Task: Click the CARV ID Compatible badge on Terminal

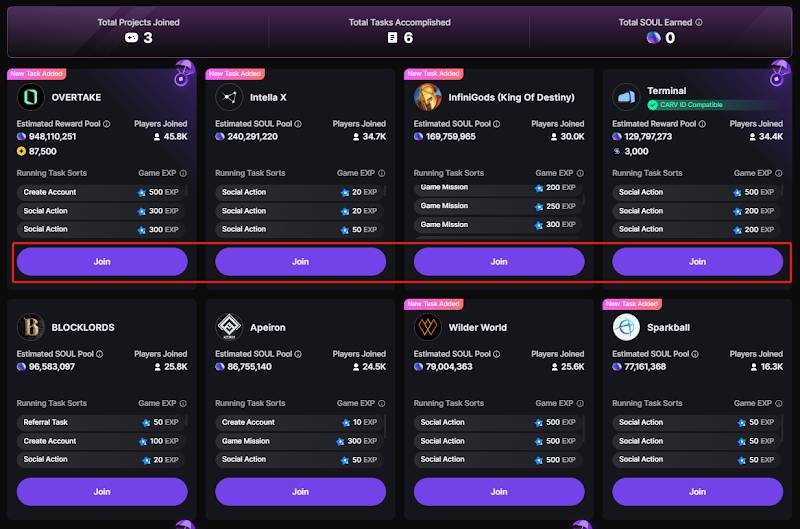Action: (686, 105)
